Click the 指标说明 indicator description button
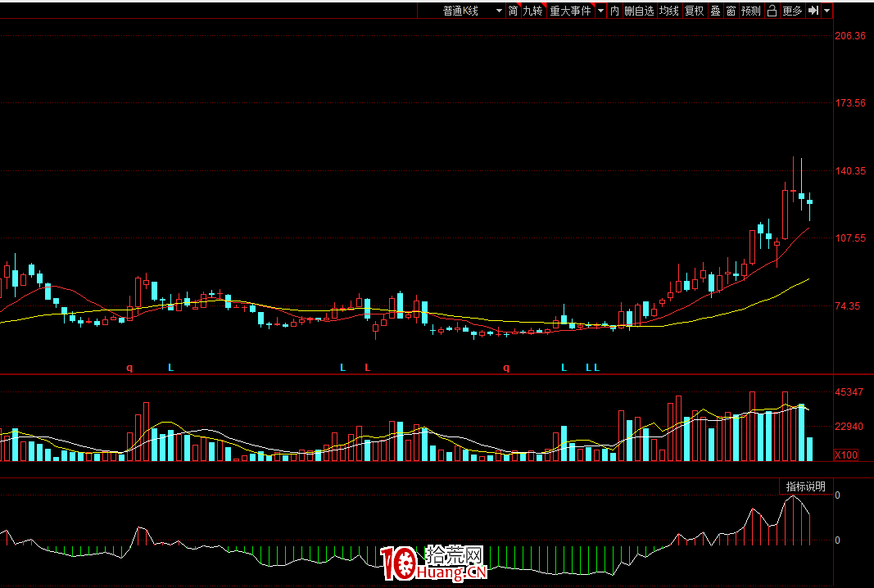 click(805, 486)
